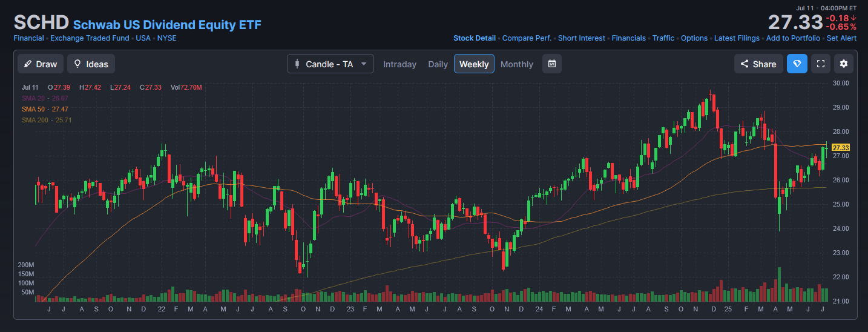Viewport: 868px width, 332px height.
Task: Open the Latest Filings link
Action: [x=737, y=38]
